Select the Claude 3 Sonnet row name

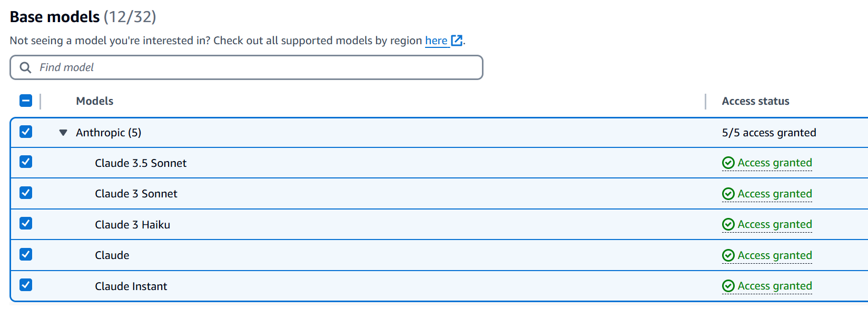[x=136, y=194]
